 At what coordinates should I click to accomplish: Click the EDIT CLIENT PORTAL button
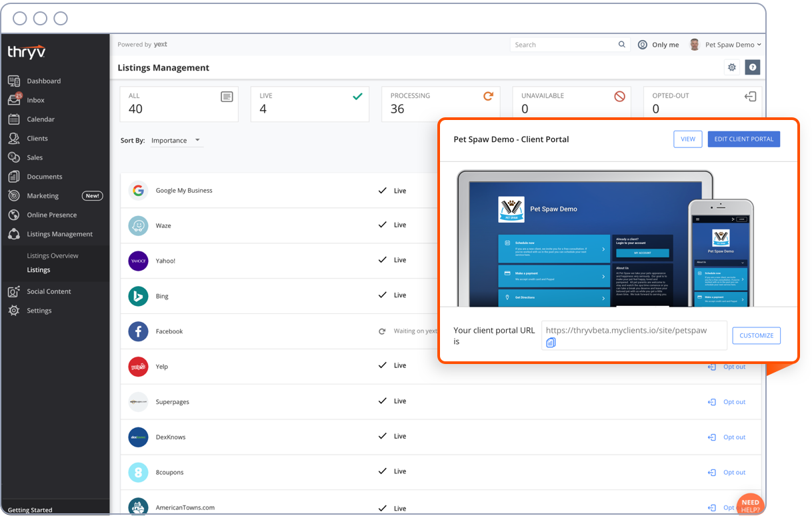coord(743,139)
